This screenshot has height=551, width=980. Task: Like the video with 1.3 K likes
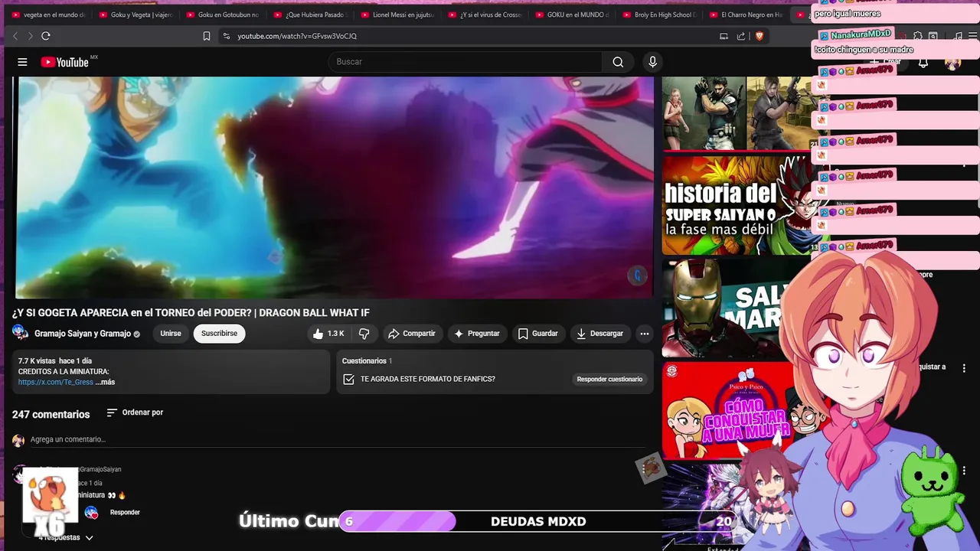click(328, 334)
